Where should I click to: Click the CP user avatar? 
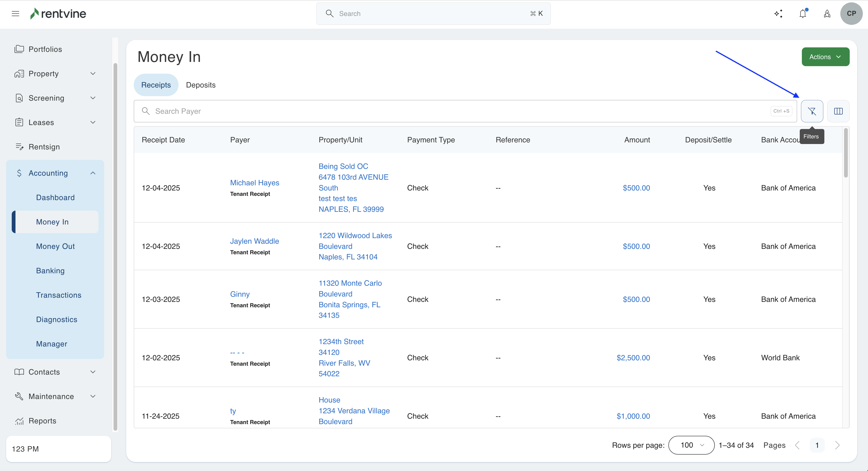(851, 13)
